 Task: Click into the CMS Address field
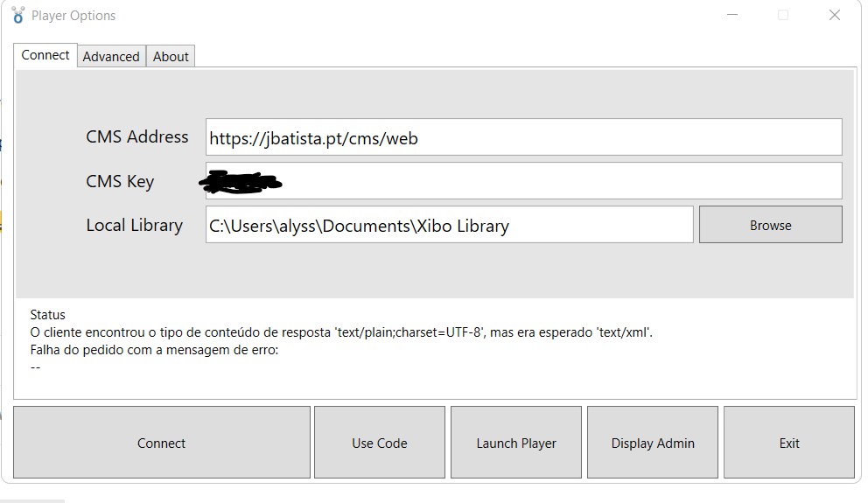(523, 137)
